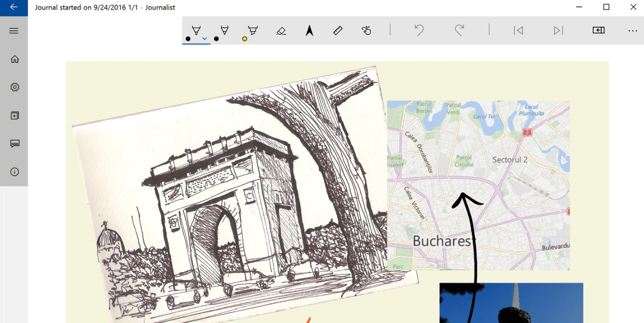
Task: Expand the hamburger navigation menu
Action: point(14,30)
